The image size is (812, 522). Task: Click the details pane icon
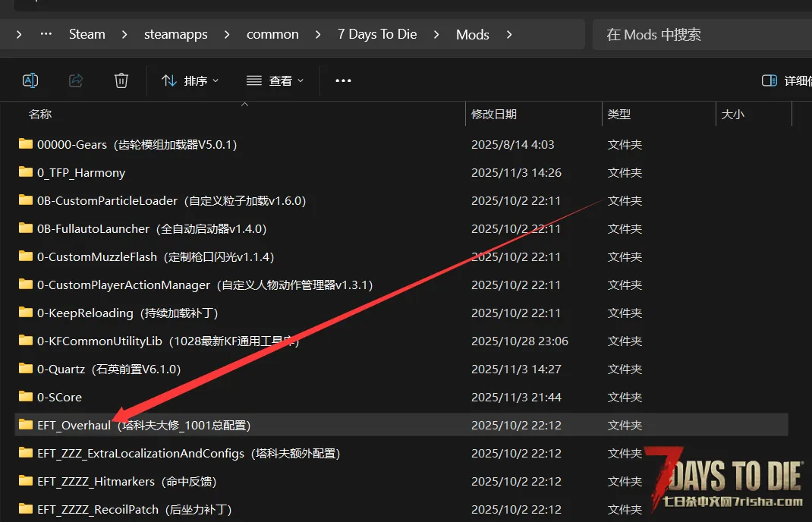click(x=769, y=80)
